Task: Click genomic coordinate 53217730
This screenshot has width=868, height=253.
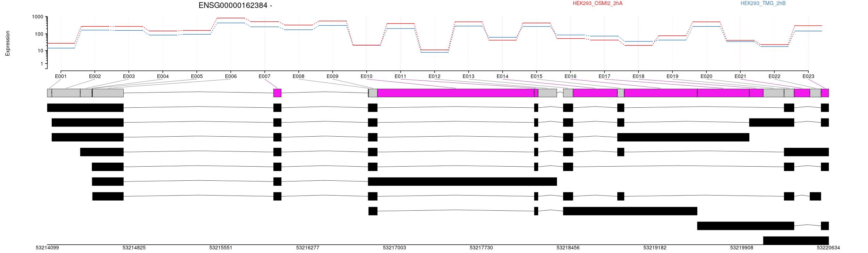Action: pyautogui.click(x=481, y=248)
